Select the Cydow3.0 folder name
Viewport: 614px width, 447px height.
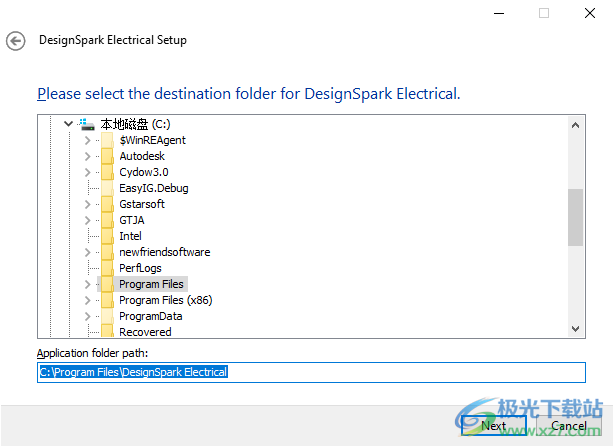[x=144, y=172]
